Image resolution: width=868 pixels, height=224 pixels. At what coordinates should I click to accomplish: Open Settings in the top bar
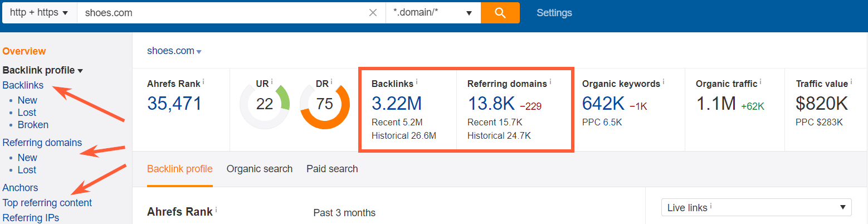tap(554, 12)
